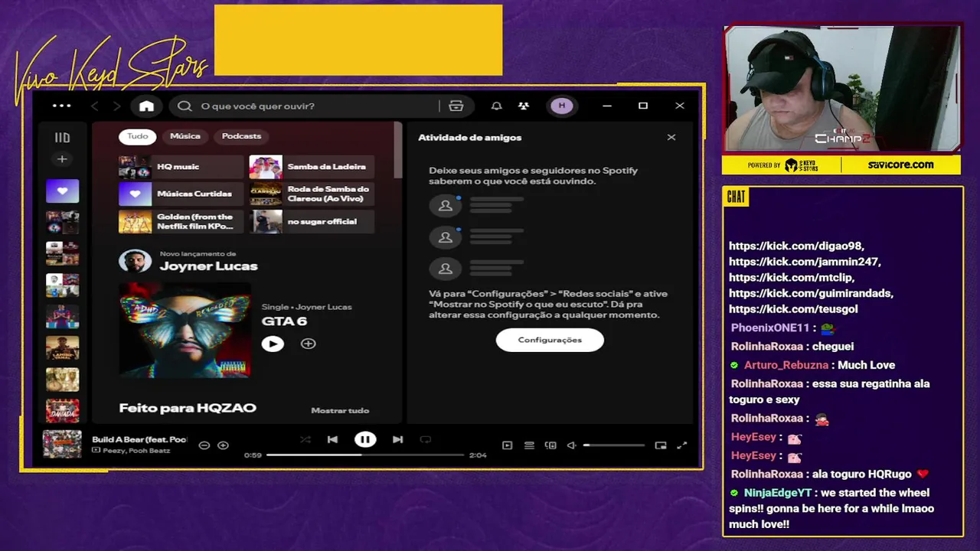The width and height of the screenshot is (980, 551).
Task: Open Joyner Lucas artist name link
Action: 208,266
